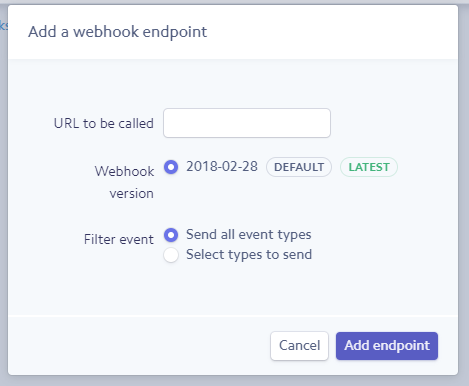Click the Webhook version label
Viewport: 469px width, 386px height.
(124, 182)
